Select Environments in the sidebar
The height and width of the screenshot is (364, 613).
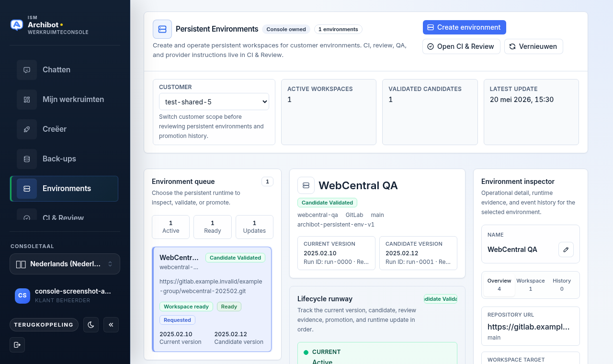(x=64, y=189)
